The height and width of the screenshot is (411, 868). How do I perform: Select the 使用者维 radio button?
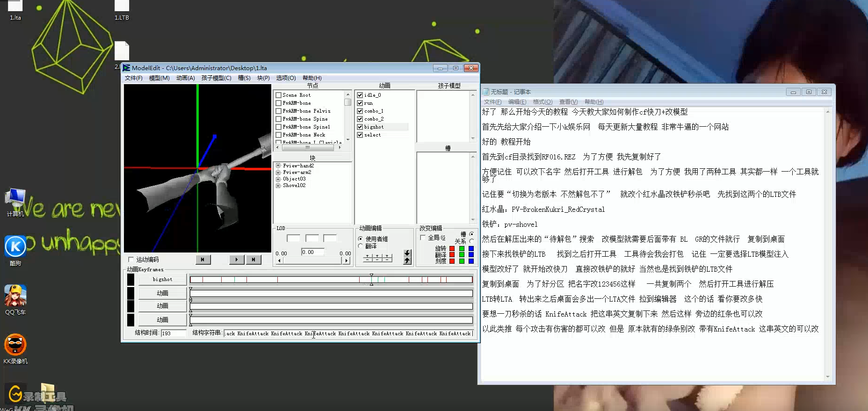pyautogui.click(x=361, y=239)
